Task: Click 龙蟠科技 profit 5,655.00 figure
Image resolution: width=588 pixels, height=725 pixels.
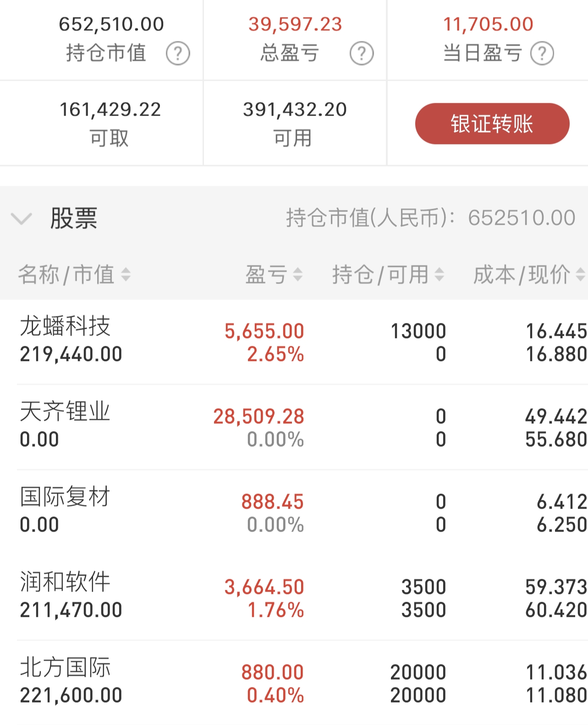Action: click(x=264, y=331)
